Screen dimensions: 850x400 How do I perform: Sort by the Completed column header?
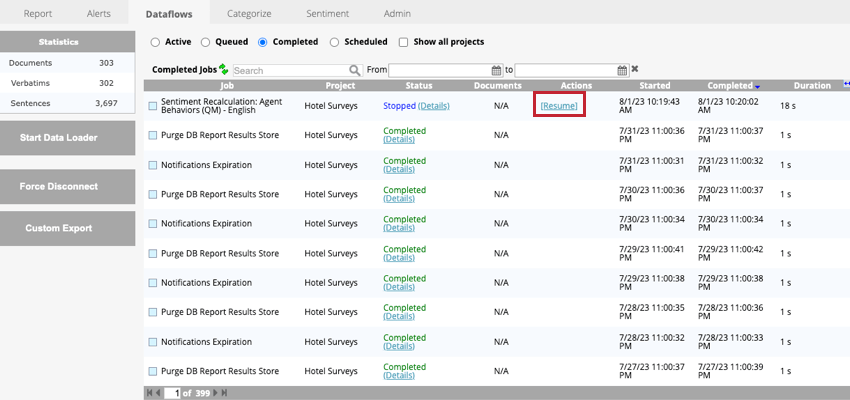729,85
